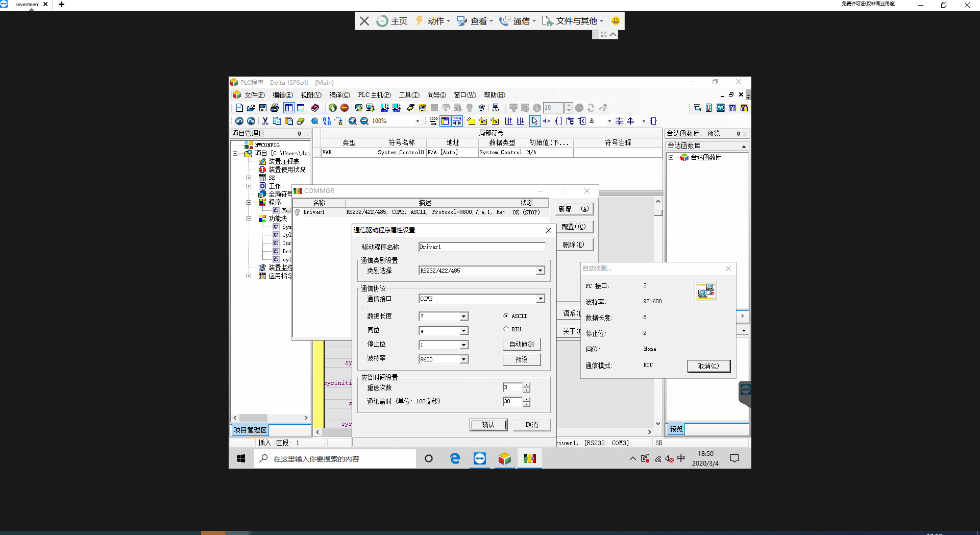980x535 pixels.
Task: Click the ladder coil insertion icon
Action: tap(558, 121)
